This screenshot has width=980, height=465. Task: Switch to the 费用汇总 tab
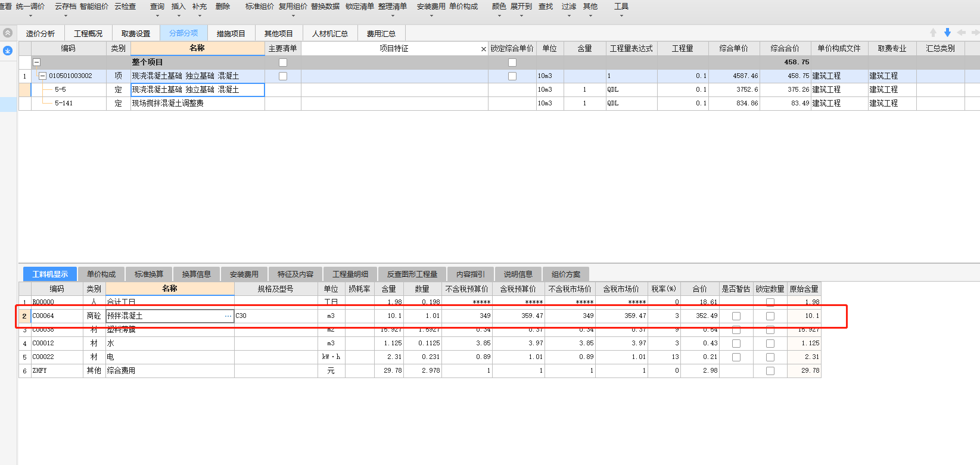click(x=381, y=33)
